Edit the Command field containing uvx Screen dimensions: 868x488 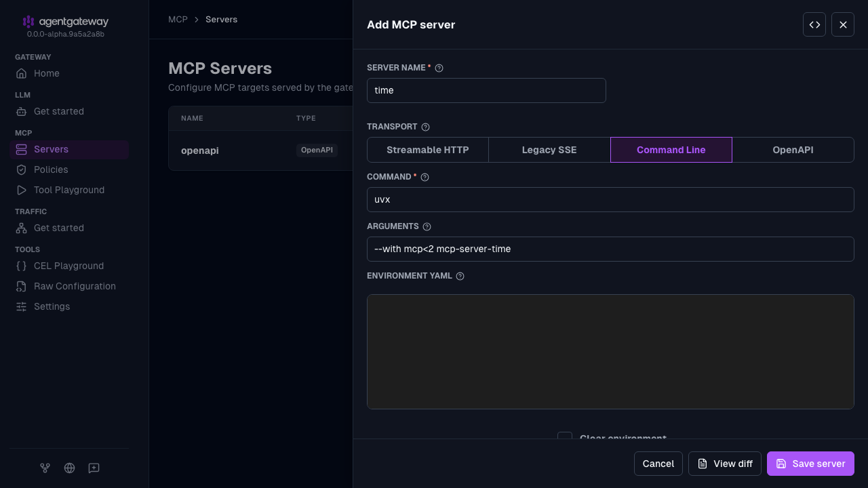610,199
